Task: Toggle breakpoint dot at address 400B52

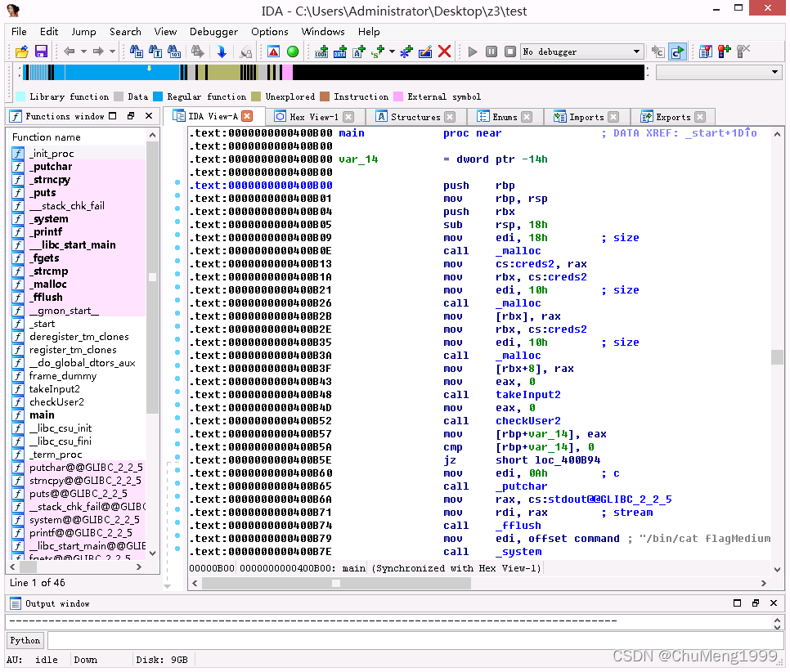Action: [177, 418]
